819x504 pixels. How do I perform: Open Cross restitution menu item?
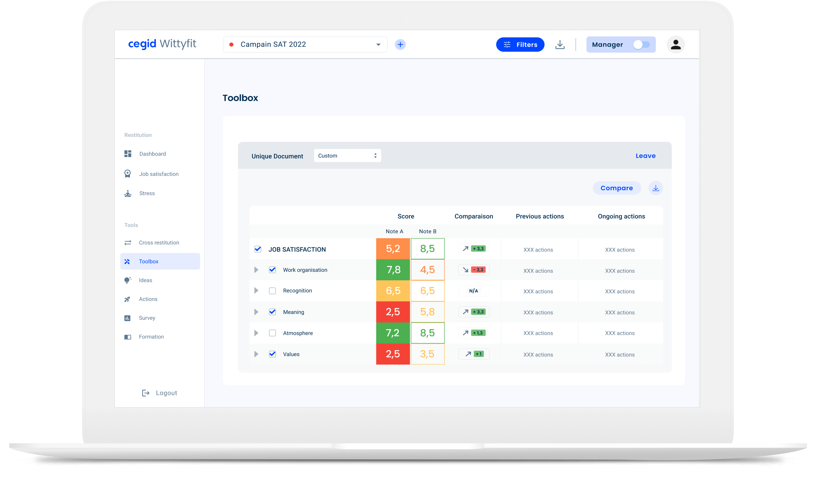click(159, 243)
